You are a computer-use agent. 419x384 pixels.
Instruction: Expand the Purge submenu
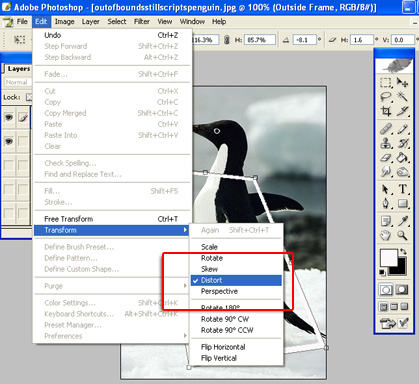pyautogui.click(x=112, y=286)
